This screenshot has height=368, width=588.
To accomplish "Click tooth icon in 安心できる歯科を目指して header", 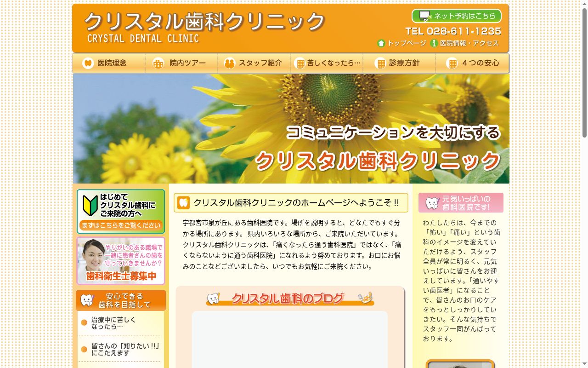I will tap(87, 300).
